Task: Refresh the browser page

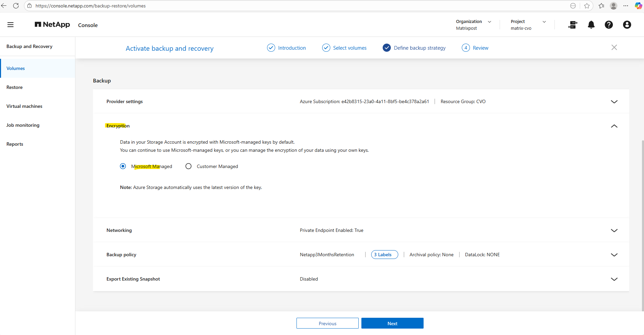Action: 16,6
